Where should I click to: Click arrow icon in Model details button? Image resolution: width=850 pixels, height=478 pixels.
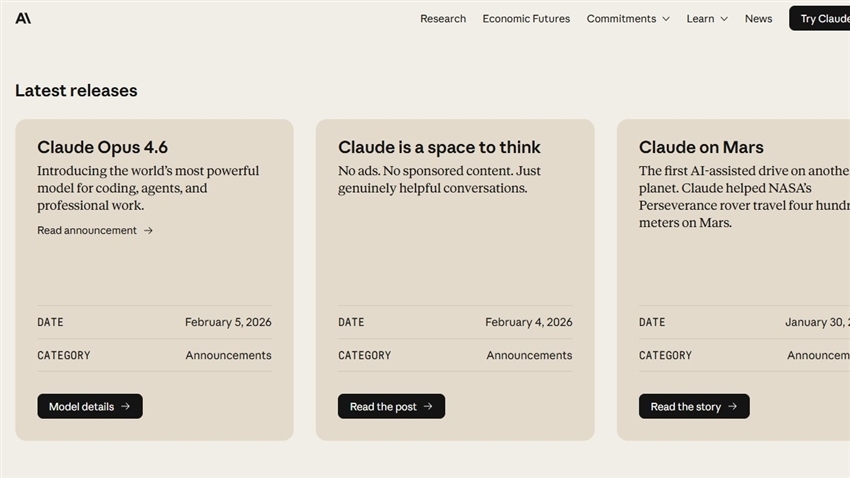125,407
